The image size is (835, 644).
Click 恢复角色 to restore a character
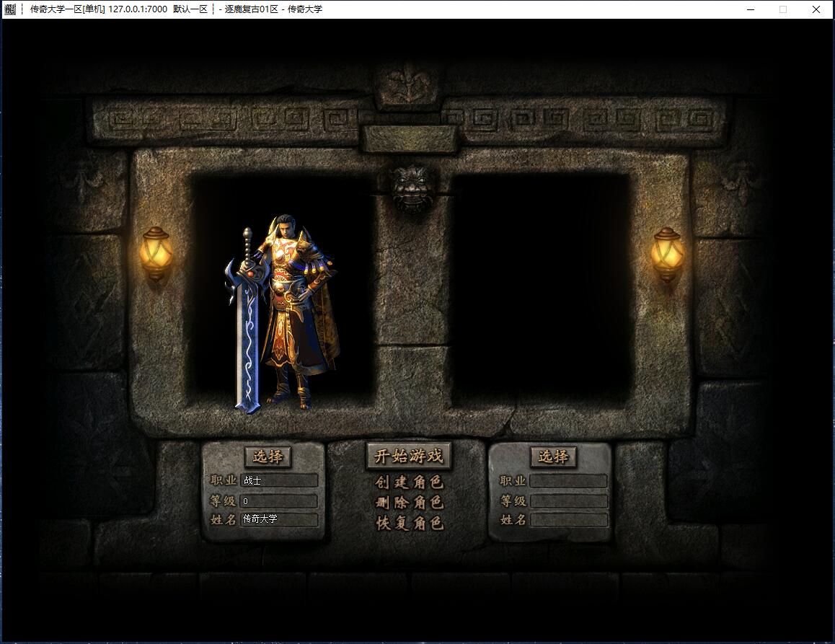(x=409, y=523)
